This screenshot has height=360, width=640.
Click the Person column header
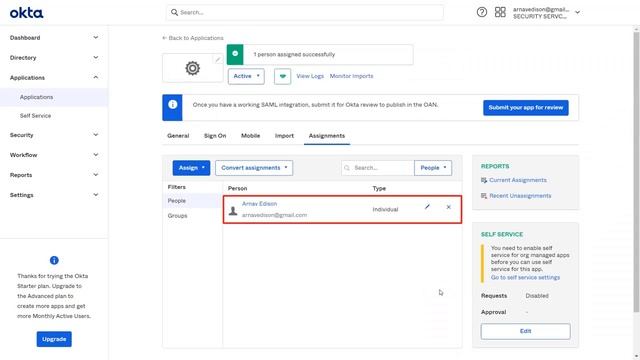point(237,189)
